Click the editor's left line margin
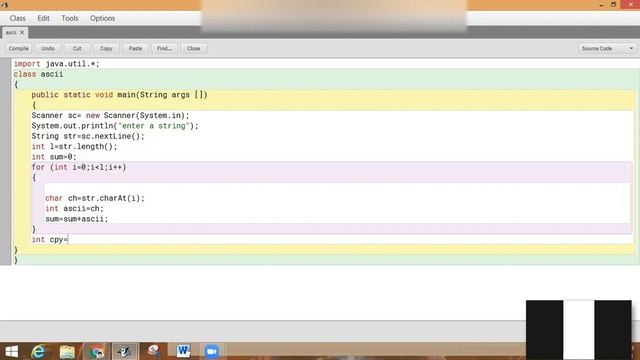 (5, 162)
